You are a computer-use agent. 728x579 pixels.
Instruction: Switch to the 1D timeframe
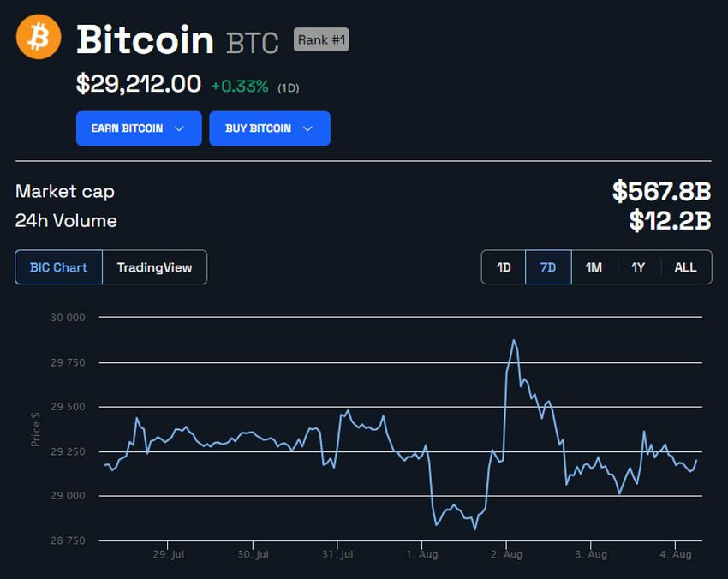tap(504, 267)
